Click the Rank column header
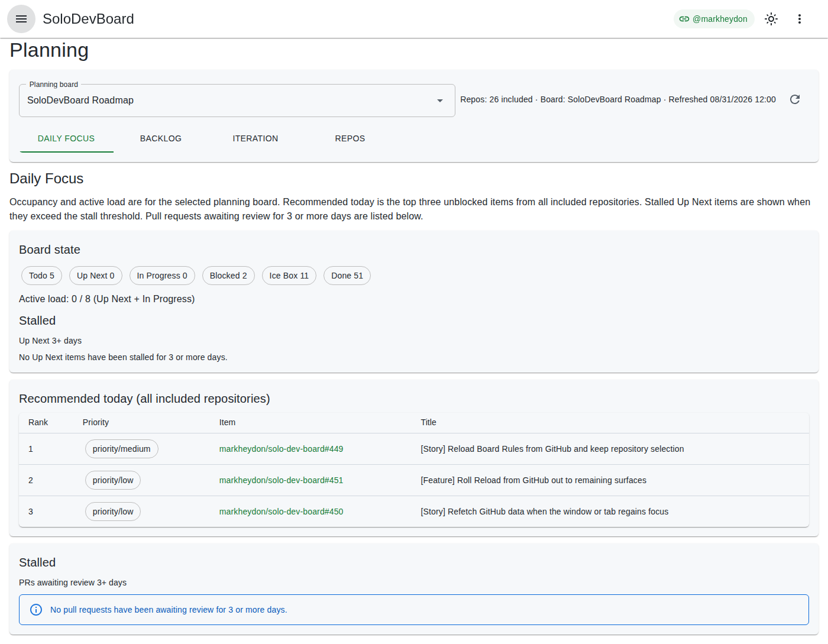This screenshot has width=828, height=644. pos(38,422)
